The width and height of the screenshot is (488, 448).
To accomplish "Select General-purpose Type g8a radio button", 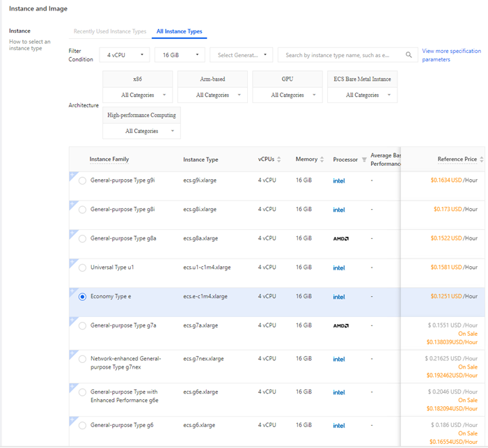I will pyautogui.click(x=82, y=239).
